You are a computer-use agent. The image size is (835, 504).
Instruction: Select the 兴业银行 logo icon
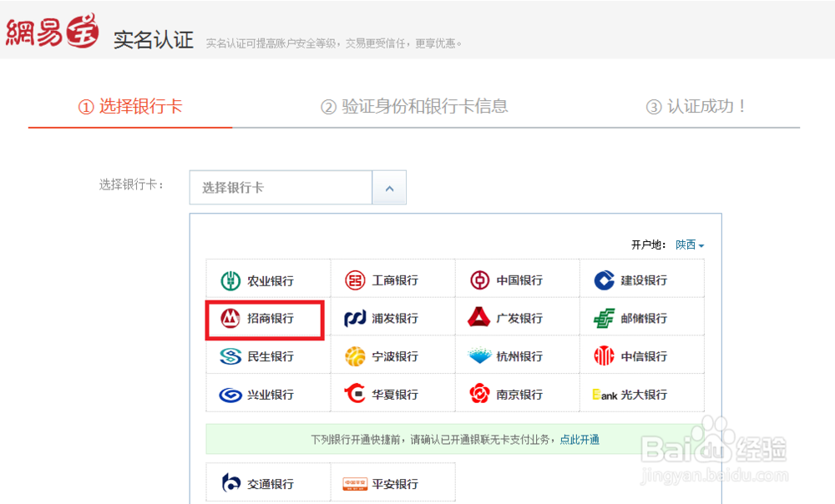tap(230, 395)
